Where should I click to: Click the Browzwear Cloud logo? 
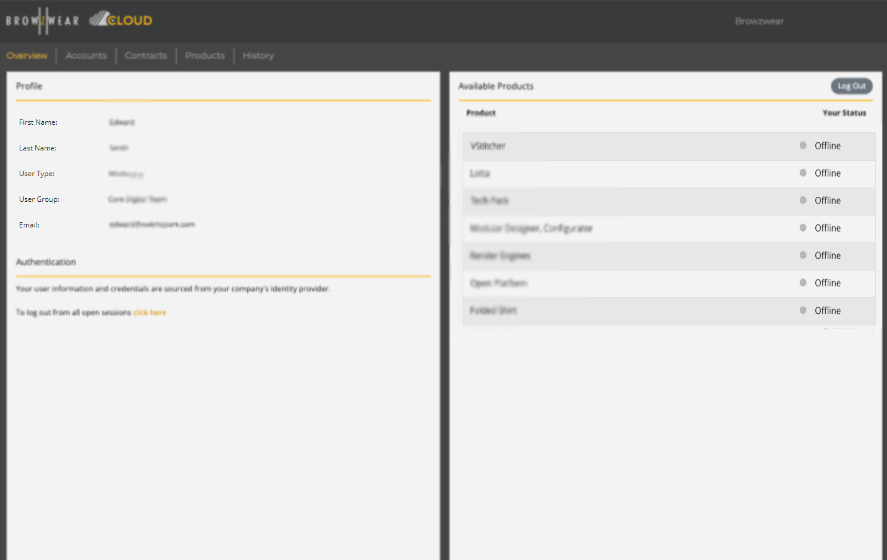click(x=79, y=20)
